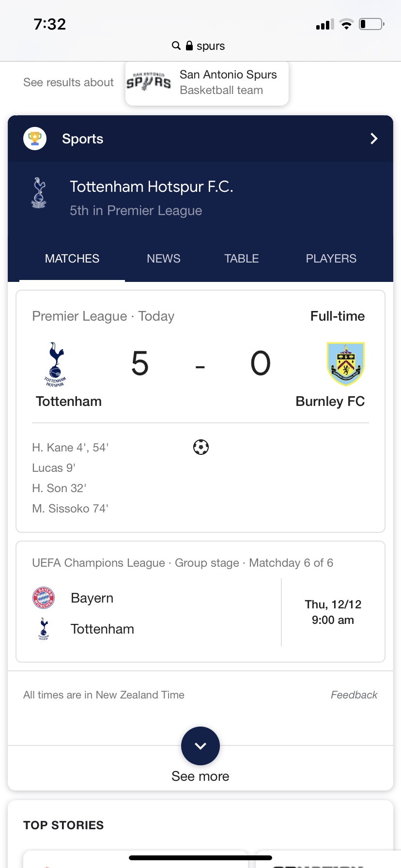The width and height of the screenshot is (401, 868).
Task: Open San Antonio Spurs Basketball team suggestion
Action: point(207,82)
